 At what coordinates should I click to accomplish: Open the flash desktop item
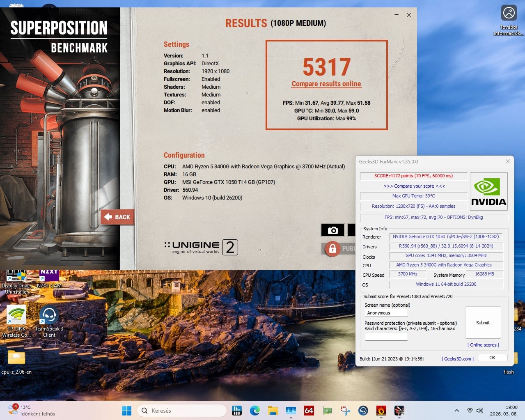coord(509,372)
